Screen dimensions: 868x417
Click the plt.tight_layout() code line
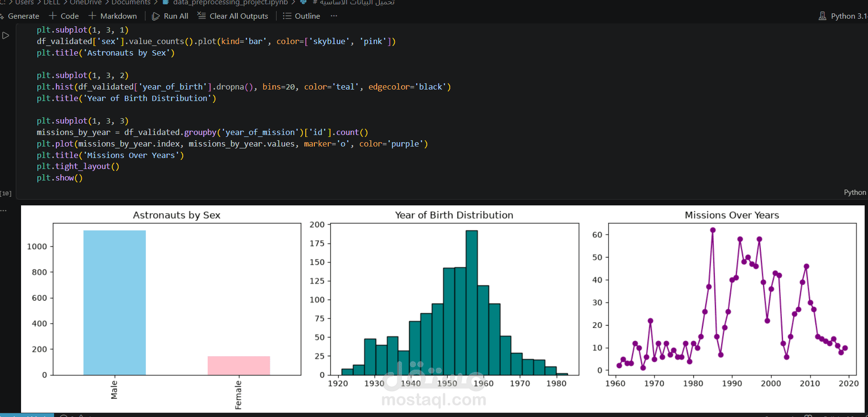click(78, 166)
